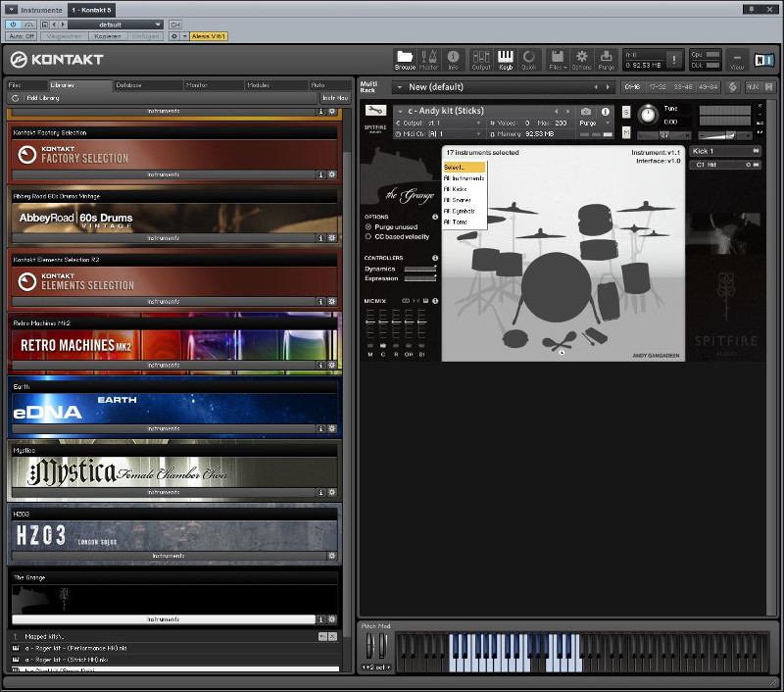The image size is (784, 692).
Task: Toggle the plugin power button
Action: pos(13,25)
